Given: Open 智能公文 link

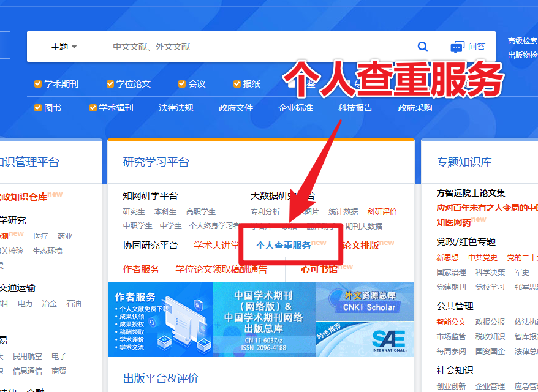Looking at the screenshot, I should (451, 322).
